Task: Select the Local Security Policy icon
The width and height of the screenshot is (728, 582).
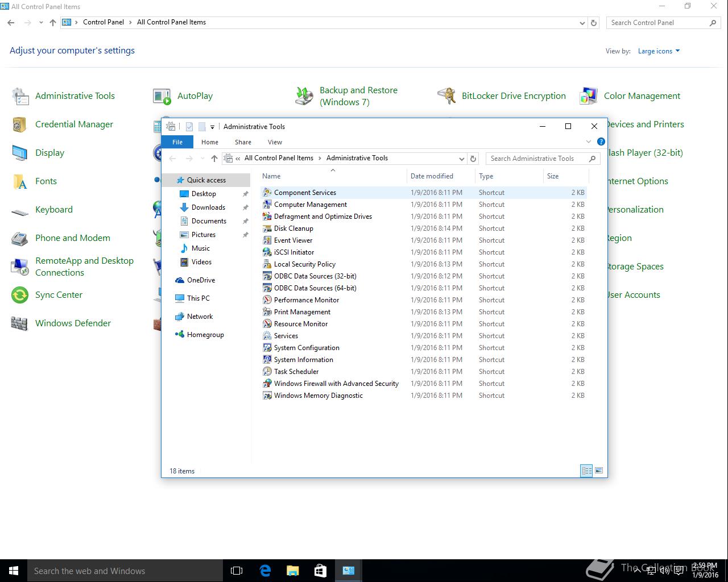Action: 267,264
